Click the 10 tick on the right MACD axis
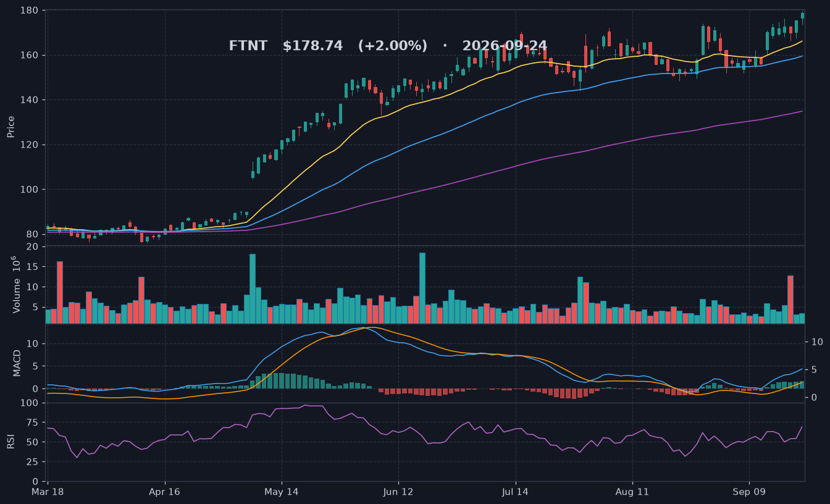The width and height of the screenshot is (830, 504). point(816,342)
